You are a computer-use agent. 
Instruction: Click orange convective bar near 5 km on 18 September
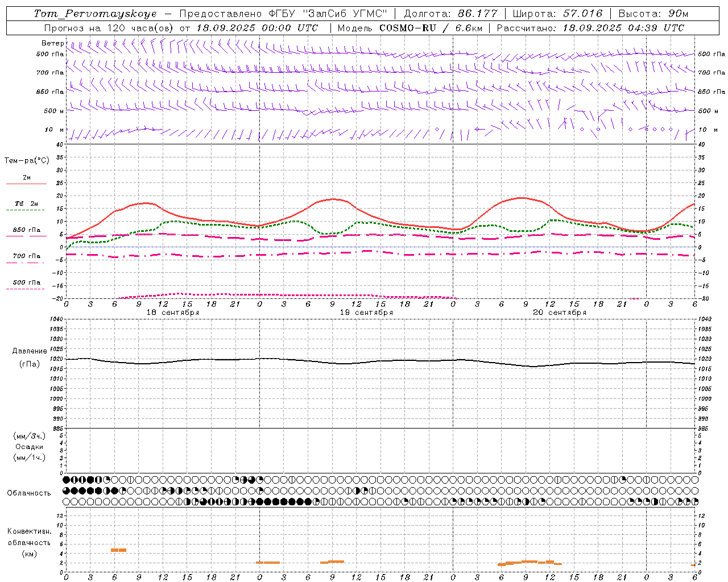pos(118,550)
